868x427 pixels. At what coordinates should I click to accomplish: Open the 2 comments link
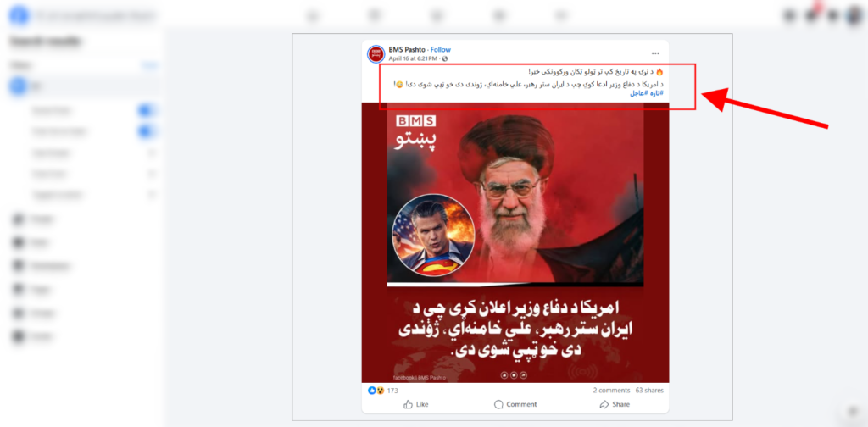point(612,391)
